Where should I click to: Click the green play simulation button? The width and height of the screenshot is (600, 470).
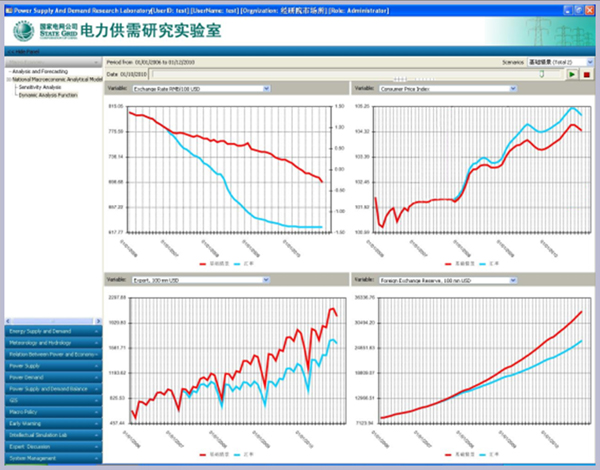click(x=572, y=74)
